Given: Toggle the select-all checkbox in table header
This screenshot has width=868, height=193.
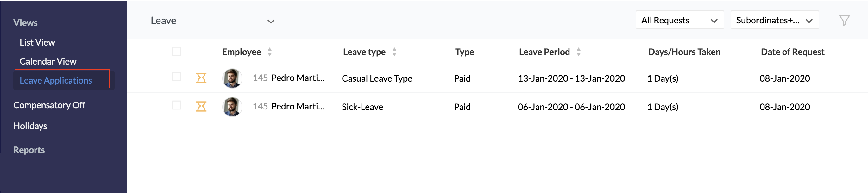Looking at the screenshot, I should (177, 52).
